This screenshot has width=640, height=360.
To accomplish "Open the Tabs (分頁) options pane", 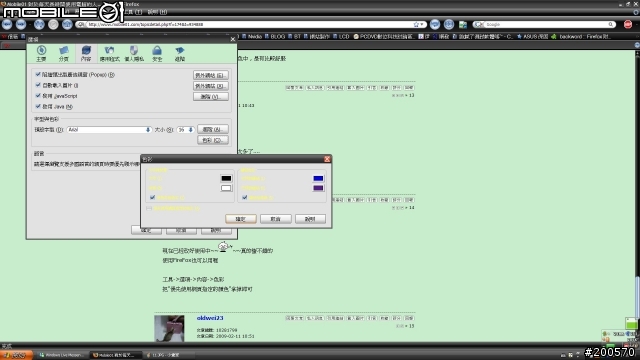I will coord(64,53).
